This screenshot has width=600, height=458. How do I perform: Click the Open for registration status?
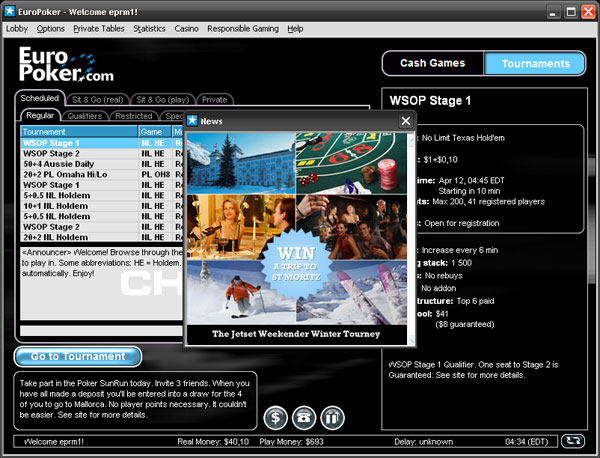461,223
